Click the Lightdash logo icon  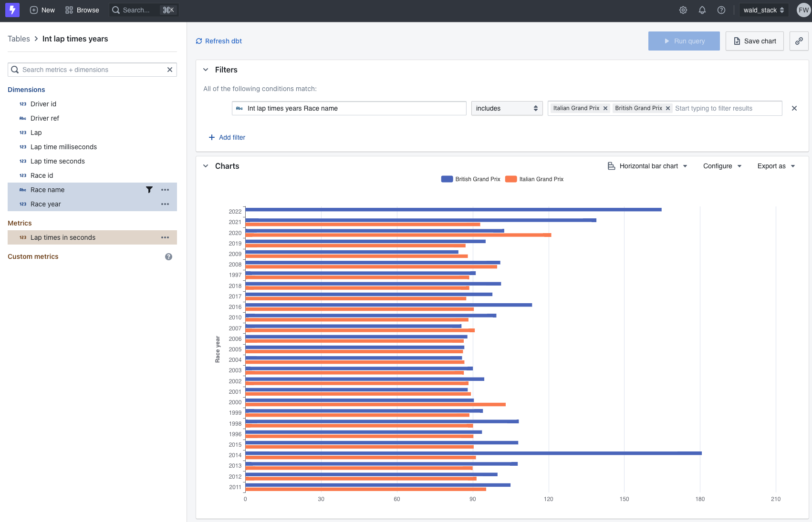point(12,10)
